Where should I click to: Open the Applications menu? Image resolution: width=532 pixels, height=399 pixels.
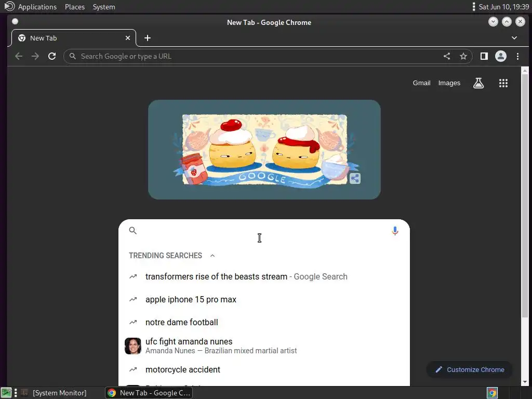tap(37, 7)
